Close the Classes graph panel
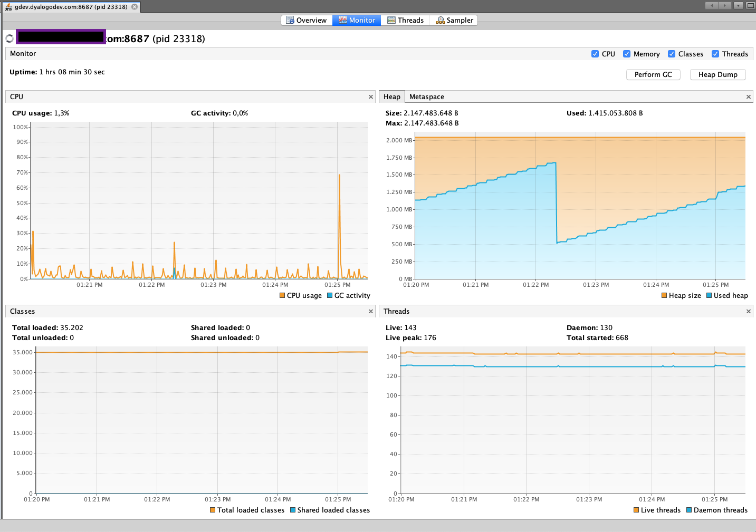 point(370,312)
